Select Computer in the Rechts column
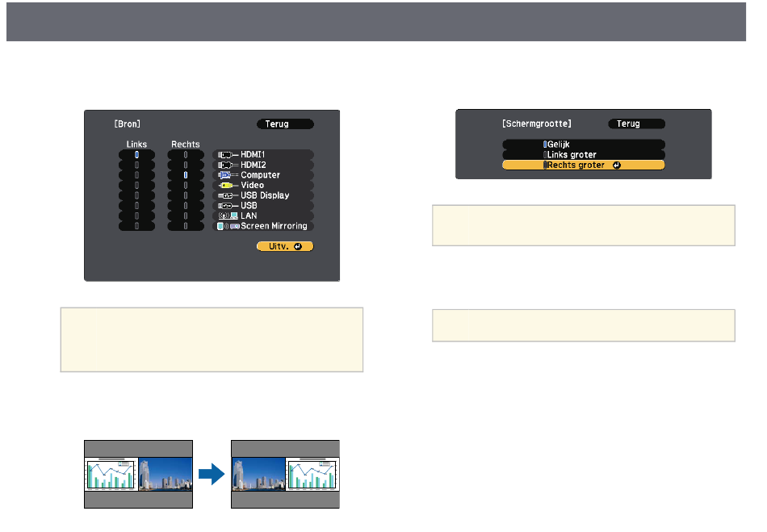767x532 pixels. coord(186,175)
